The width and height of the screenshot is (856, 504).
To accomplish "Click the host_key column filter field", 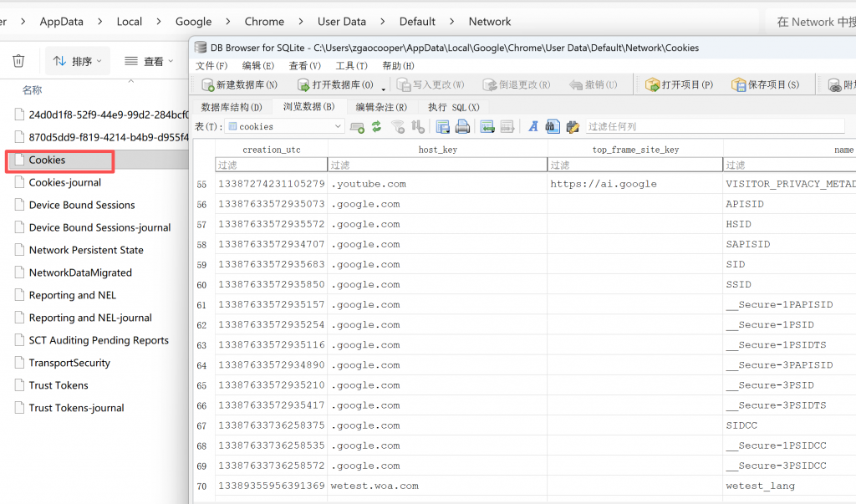I will 437,165.
